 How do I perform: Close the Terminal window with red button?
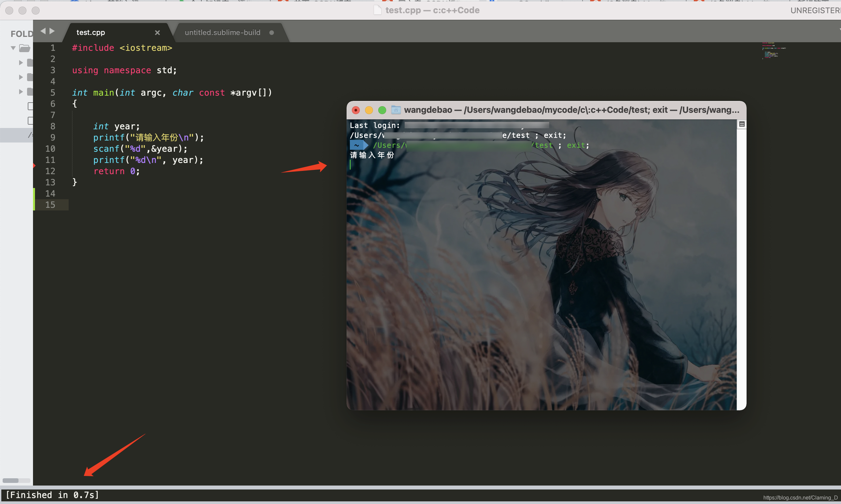[x=356, y=110]
